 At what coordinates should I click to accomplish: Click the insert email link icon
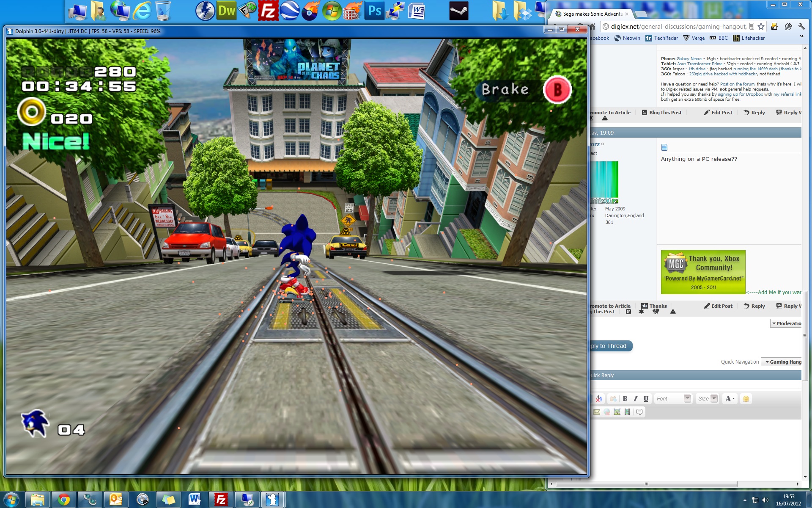pyautogui.click(x=597, y=412)
